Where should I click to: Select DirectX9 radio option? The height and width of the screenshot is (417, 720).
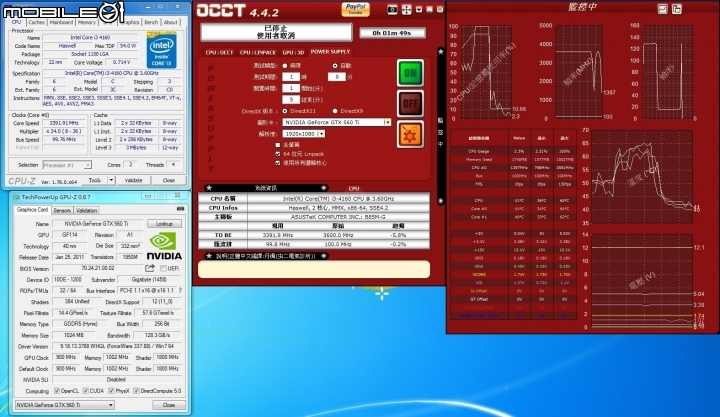click(x=335, y=111)
